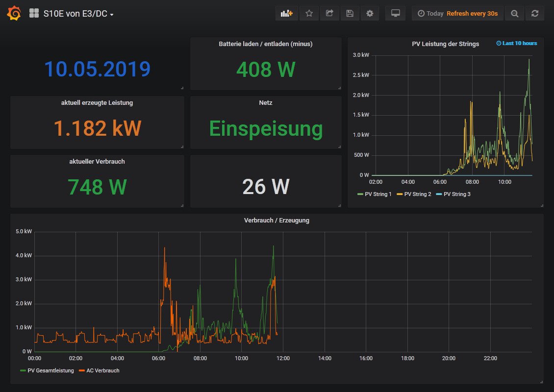
Task: Open aktueller Verbrauch panel title menu
Action: [x=97, y=161]
